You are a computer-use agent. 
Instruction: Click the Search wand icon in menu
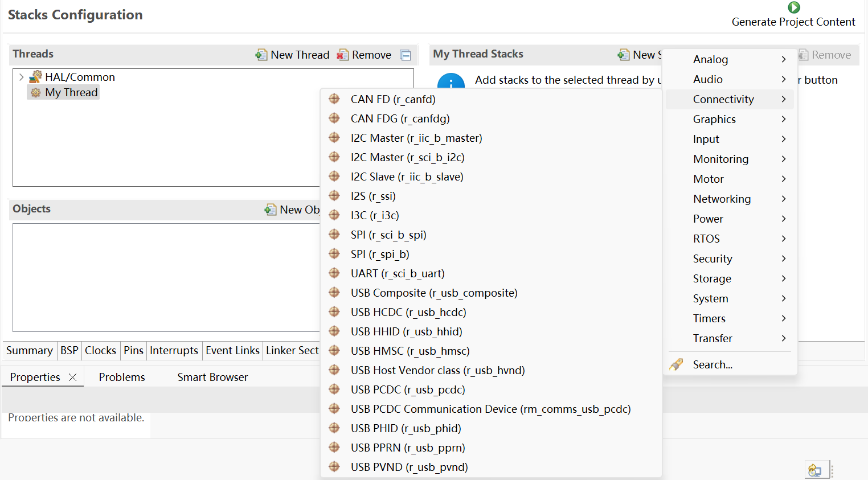(676, 364)
